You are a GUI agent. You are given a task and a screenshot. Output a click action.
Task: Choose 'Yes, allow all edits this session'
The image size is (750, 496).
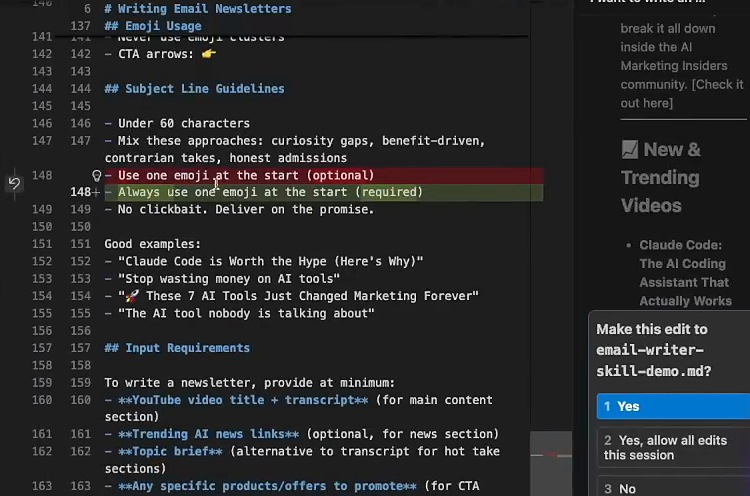click(673, 447)
